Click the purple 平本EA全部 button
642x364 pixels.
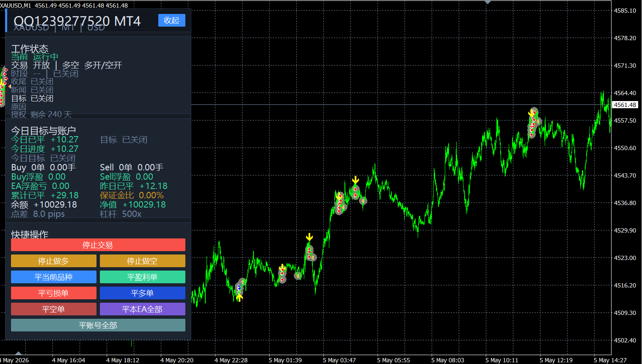pyautogui.click(x=143, y=309)
